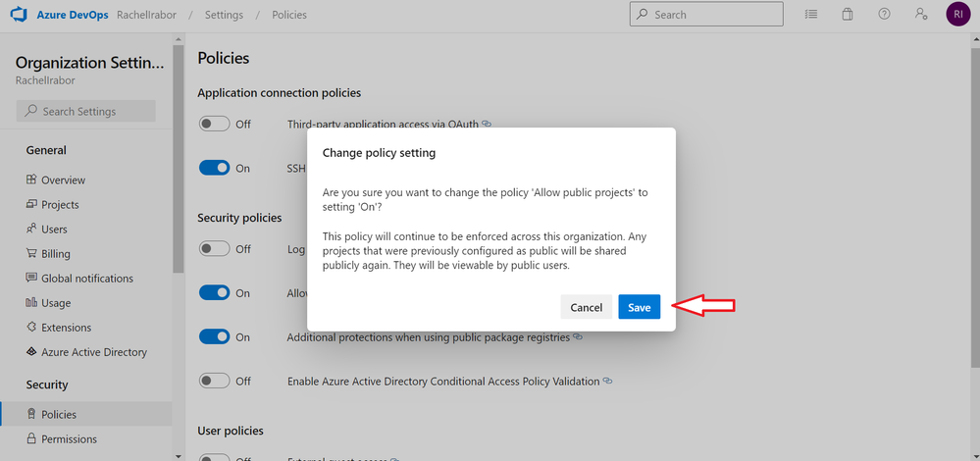Click the Usage chart icon
980x461 pixels.
point(31,303)
